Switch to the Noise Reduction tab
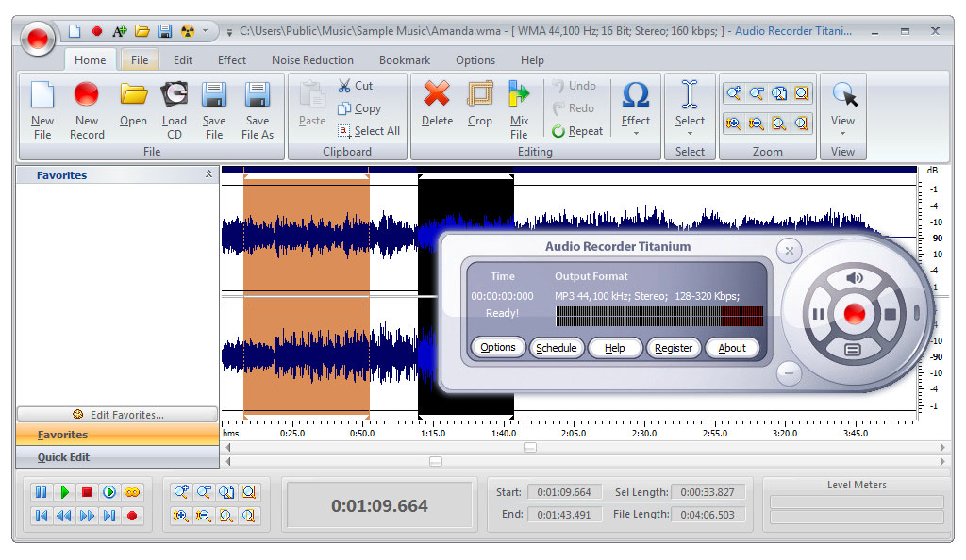 [x=312, y=60]
